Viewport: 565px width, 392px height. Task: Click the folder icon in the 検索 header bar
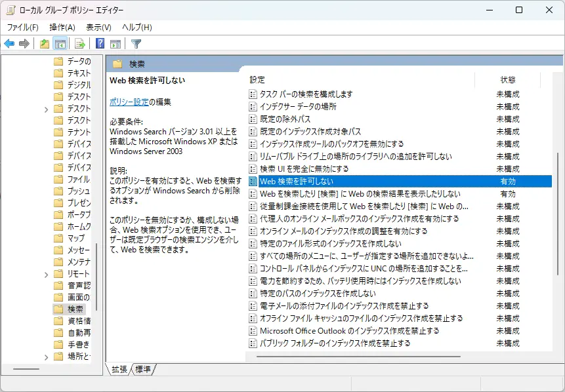tap(117, 64)
